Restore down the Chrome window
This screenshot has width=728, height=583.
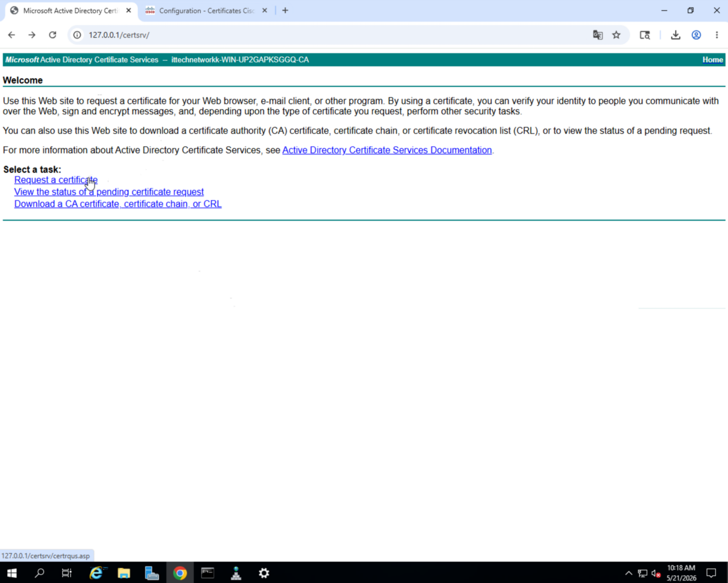point(690,11)
